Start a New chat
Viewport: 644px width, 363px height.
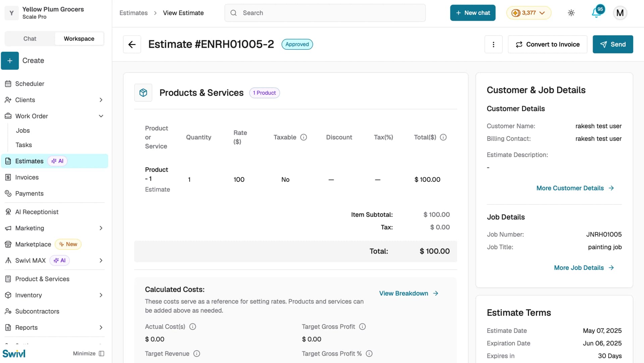tap(473, 13)
